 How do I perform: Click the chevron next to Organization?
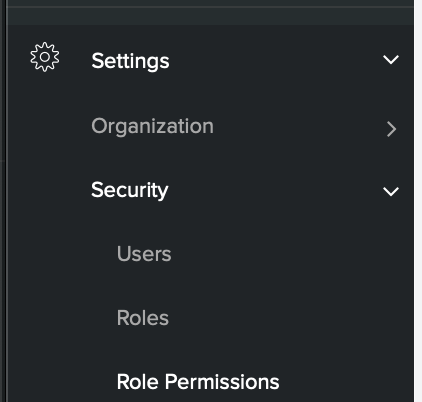click(x=391, y=129)
